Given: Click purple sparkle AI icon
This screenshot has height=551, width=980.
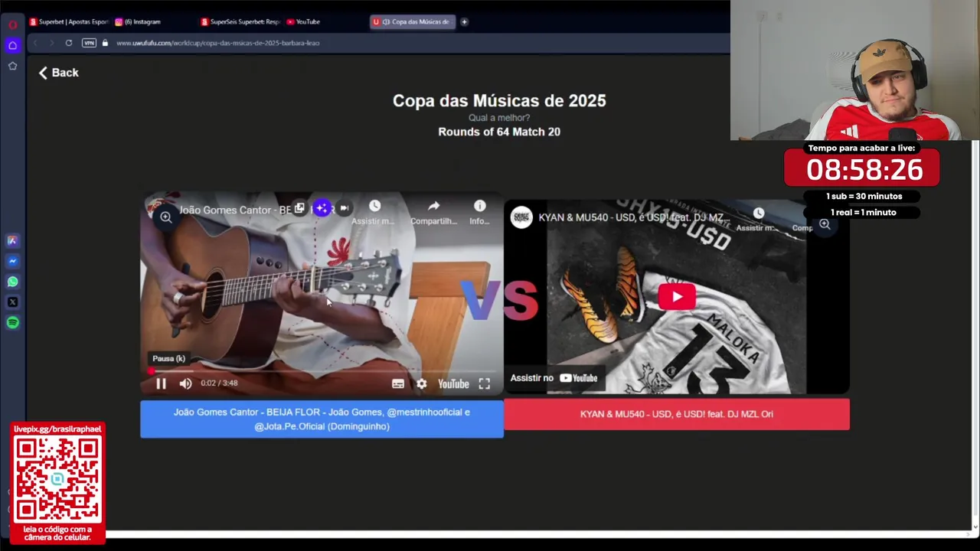Looking at the screenshot, I should point(322,208).
